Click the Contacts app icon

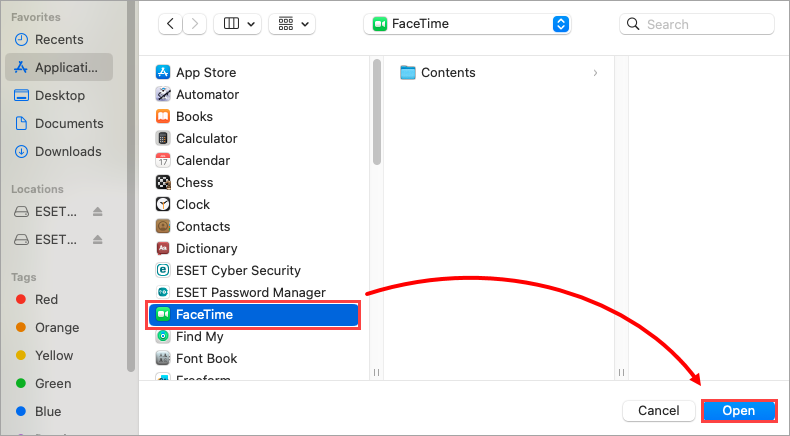click(x=163, y=226)
